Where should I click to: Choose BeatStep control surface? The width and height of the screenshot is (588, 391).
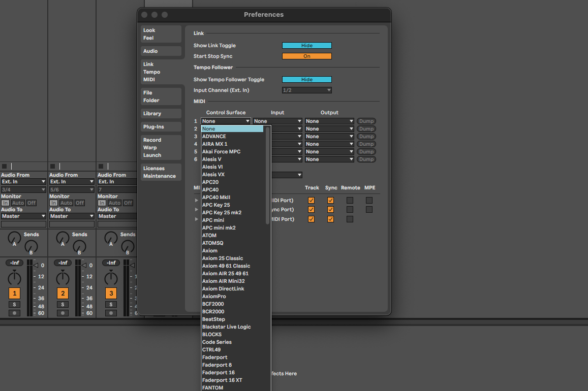pyautogui.click(x=232, y=319)
